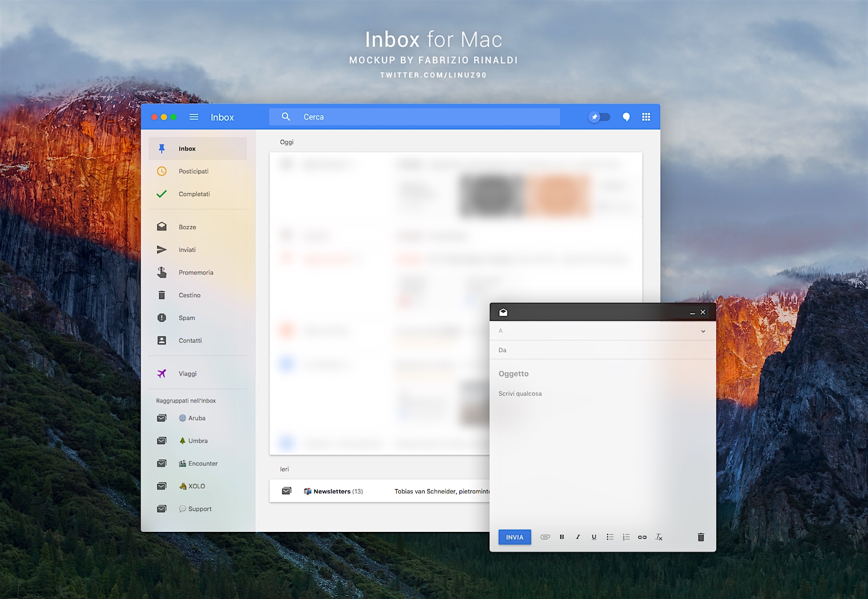Open the Bozze drafts folder

tap(198, 227)
